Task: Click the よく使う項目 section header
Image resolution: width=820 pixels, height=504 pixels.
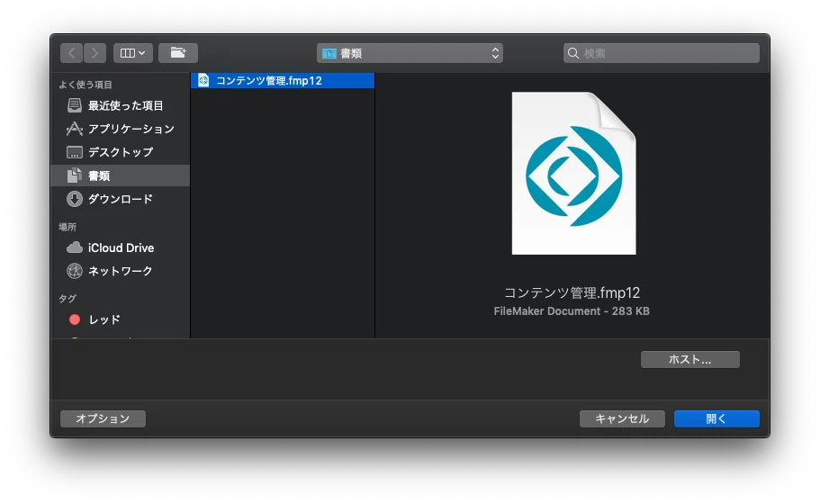Action: pos(86,85)
